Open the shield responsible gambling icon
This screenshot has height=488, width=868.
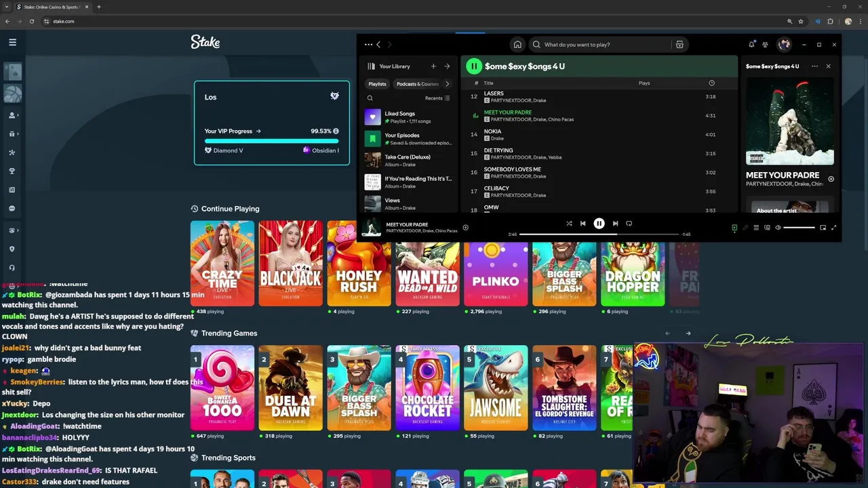coord(12,249)
